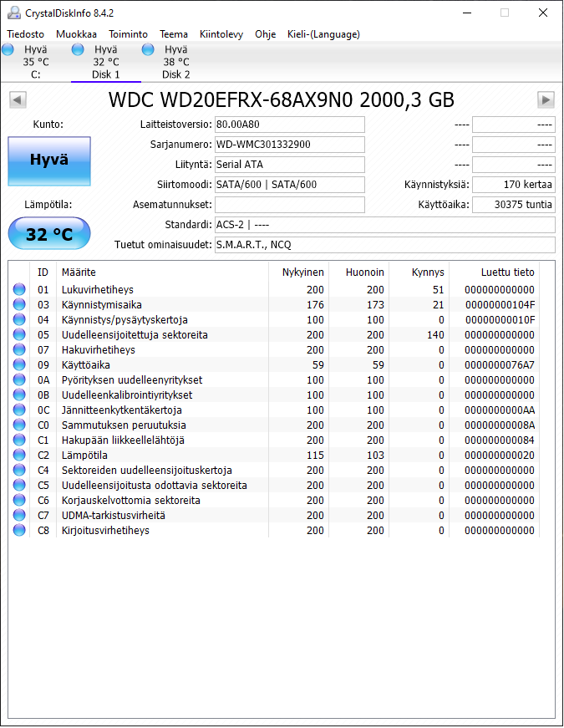
Task: Click status orb for Jännitteenkytkentäkertoja row
Action: [x=19, y=410]
